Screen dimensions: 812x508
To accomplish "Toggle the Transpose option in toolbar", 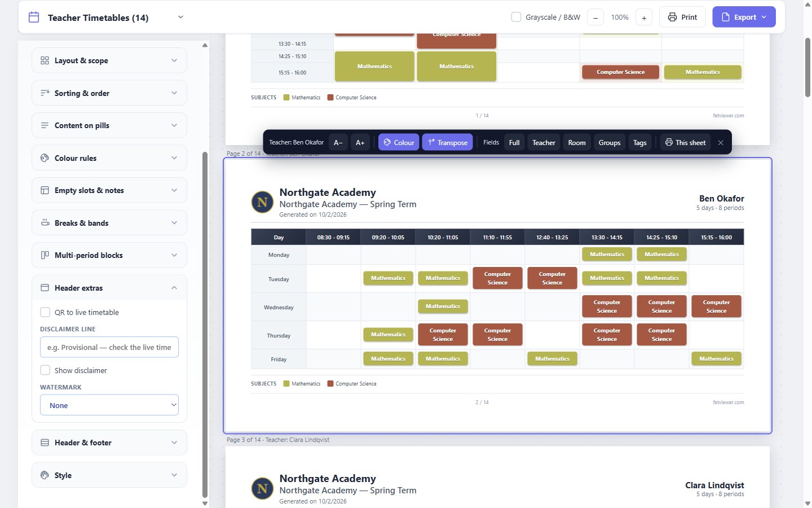I will (x=448, y=142).
